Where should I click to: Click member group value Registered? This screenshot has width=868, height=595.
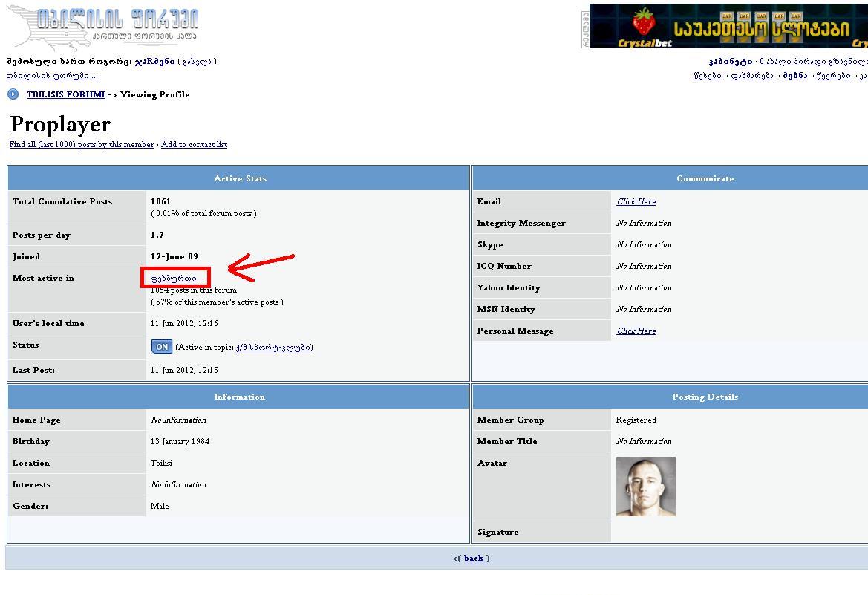click(636, 420)
